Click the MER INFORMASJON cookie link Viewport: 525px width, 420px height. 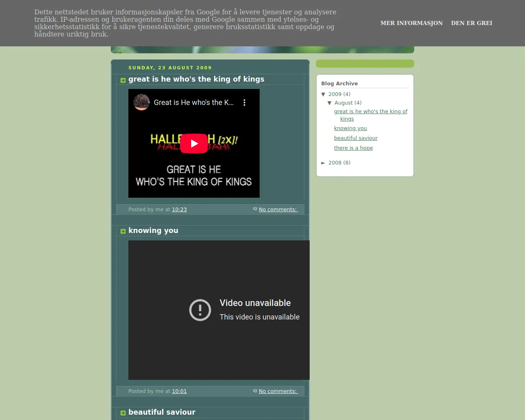tap(411, 23)
